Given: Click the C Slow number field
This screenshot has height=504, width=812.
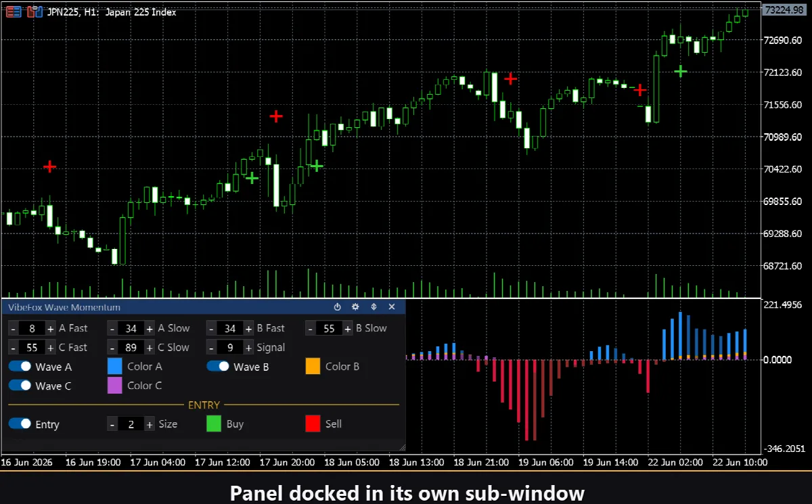Looking at the screenshot, I should (x=131, y=347).
